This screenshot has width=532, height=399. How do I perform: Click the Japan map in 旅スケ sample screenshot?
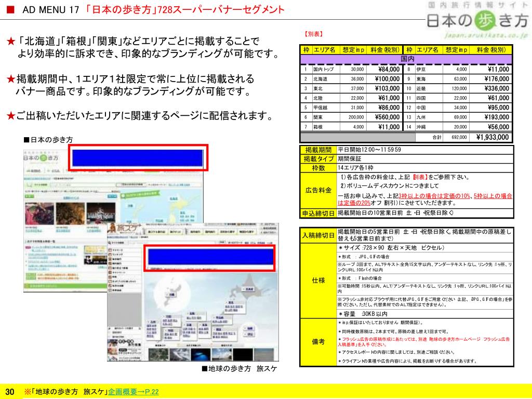tap(210, 309)
